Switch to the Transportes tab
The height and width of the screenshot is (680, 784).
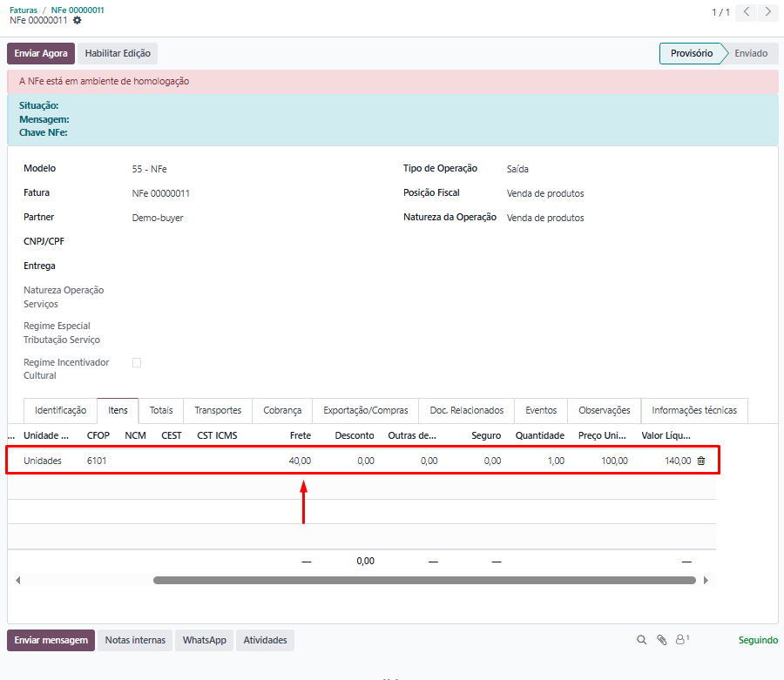click(218, 410)
